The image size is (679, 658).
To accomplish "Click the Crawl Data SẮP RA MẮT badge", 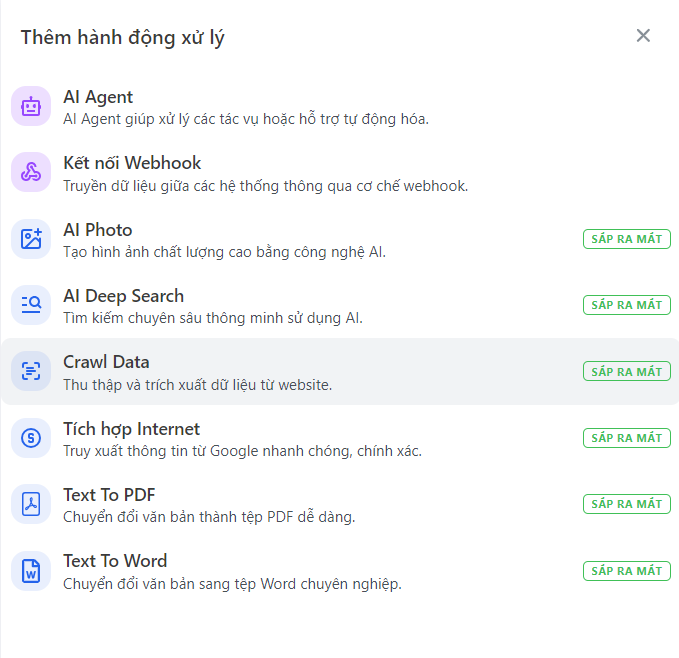I will [627, 372].
